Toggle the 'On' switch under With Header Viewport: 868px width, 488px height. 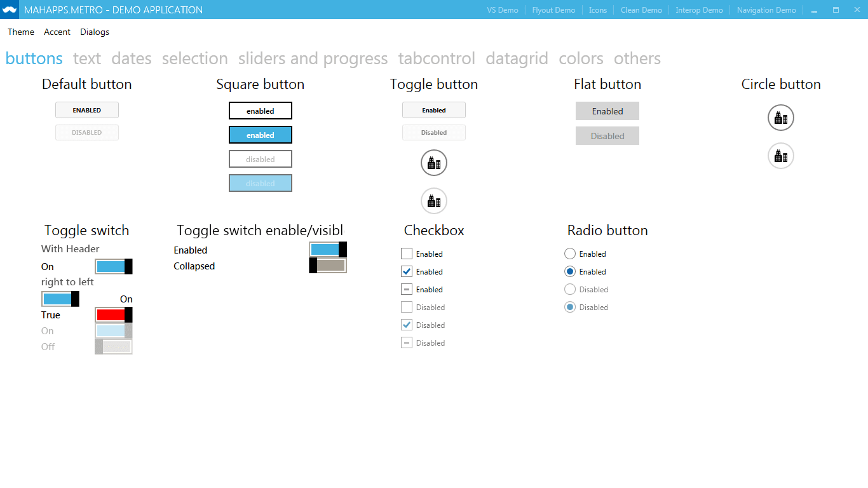coord(113,266)
